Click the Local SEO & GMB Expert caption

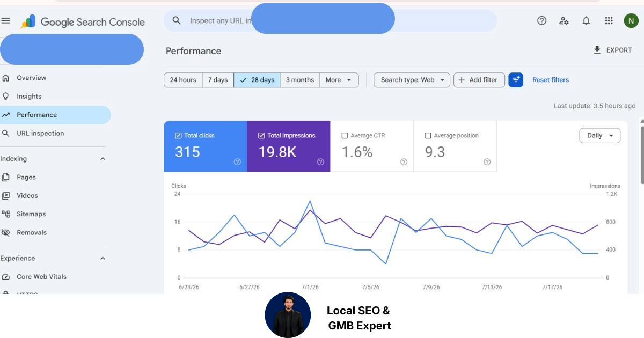[359, 318]
